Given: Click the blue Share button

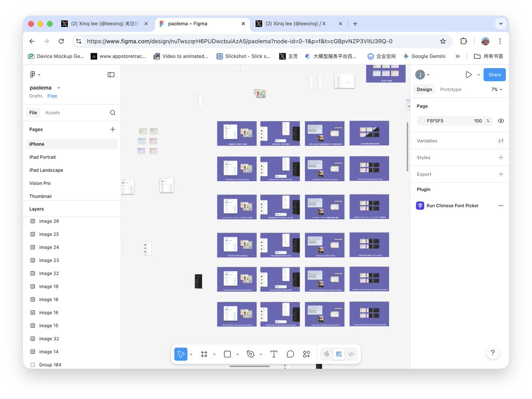Looking at the screenshot, I should point(494,75).
